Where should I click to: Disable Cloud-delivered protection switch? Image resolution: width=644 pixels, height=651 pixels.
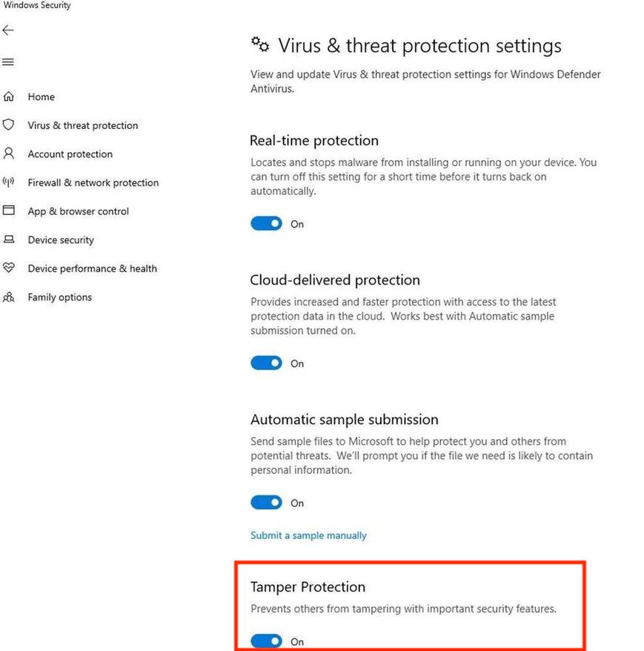click(266, 363)
